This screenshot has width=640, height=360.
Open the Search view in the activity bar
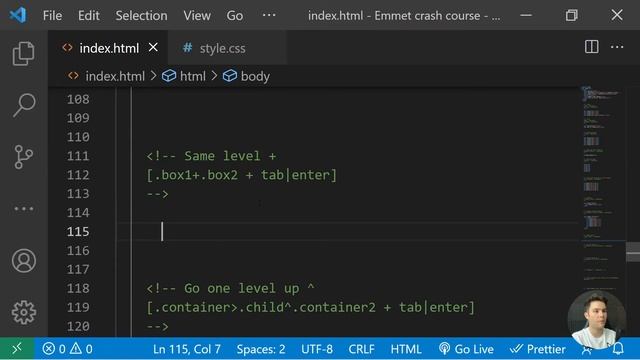[24, 105]
